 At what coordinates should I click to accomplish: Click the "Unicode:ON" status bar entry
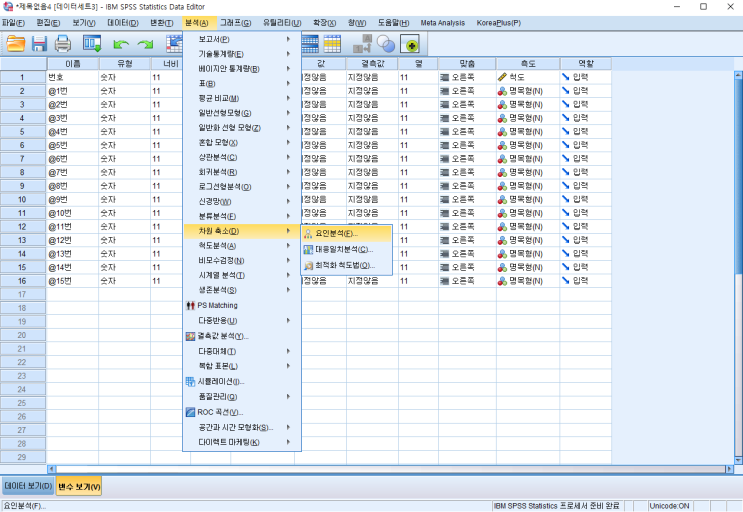670,506
